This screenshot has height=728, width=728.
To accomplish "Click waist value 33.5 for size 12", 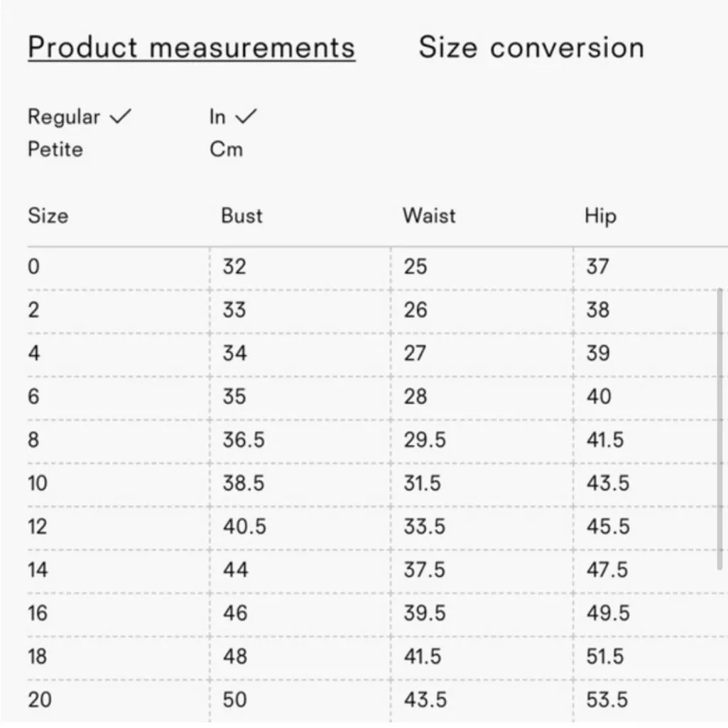I will (425, 526).
